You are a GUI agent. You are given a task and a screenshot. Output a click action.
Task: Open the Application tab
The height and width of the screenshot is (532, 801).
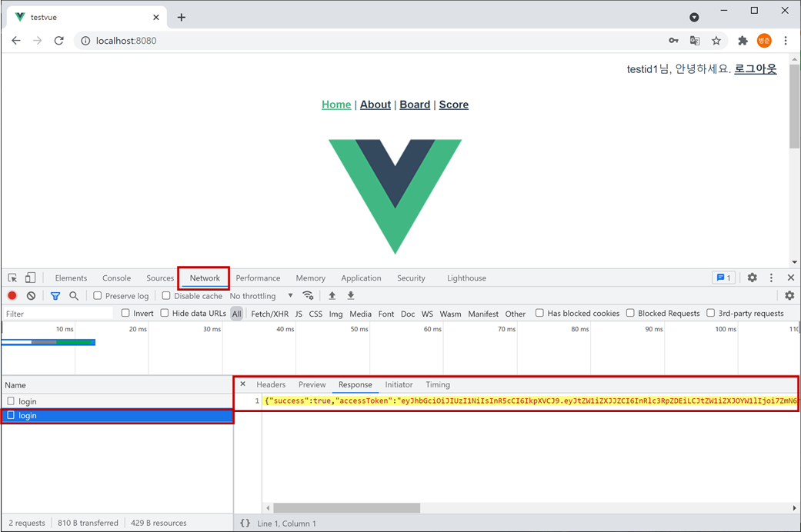361,278
